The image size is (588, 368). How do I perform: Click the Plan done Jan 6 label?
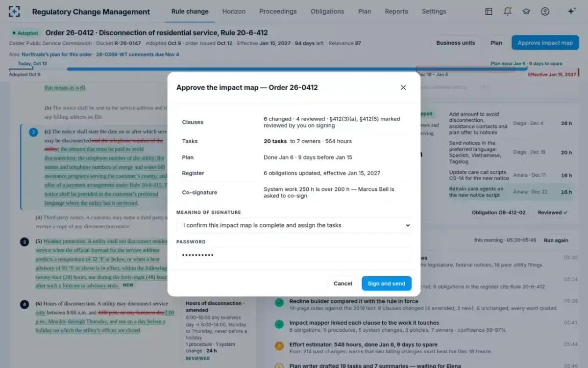click(x=526, y=64)
